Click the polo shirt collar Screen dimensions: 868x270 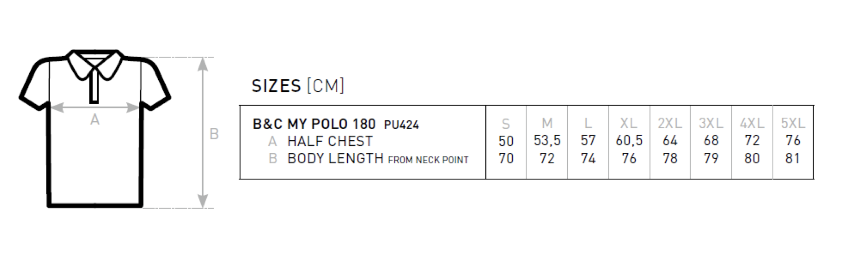pos(95,64)
